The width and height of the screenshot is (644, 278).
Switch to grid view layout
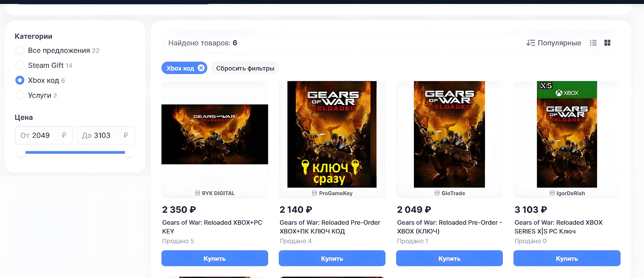click(x=607, y=43)
